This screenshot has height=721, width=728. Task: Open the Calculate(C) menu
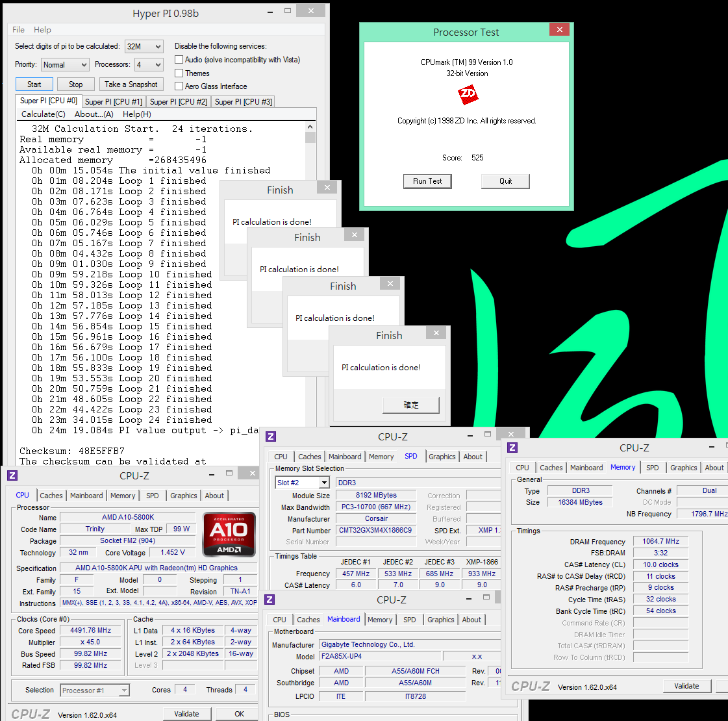point(43,114)
